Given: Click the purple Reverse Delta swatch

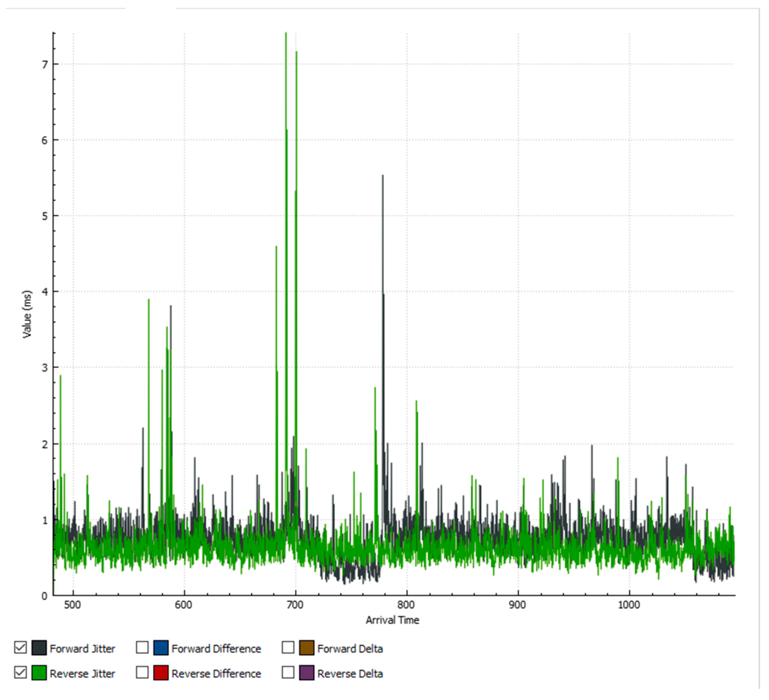Looking at the screenshot, I should coord(307,673).
